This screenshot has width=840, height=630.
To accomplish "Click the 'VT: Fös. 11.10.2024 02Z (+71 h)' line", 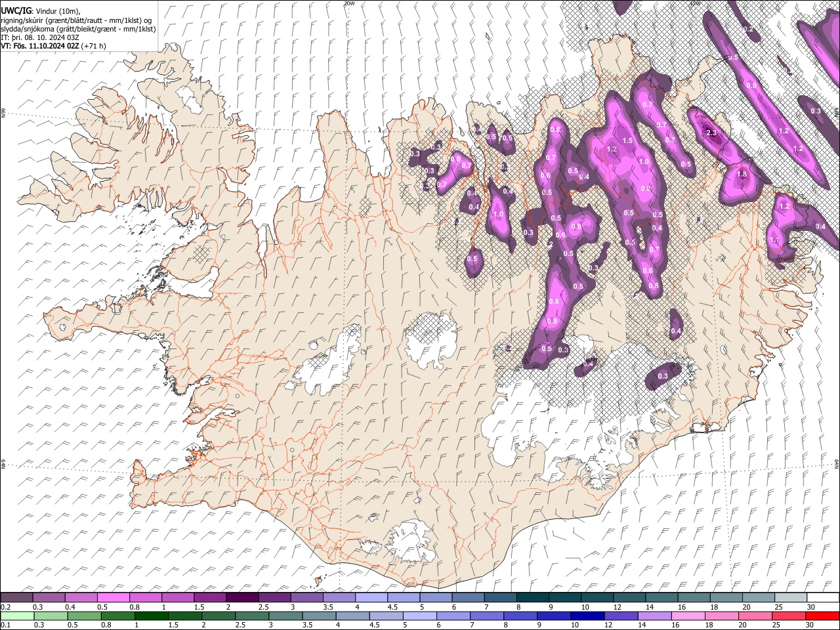I will coord(53,45).
